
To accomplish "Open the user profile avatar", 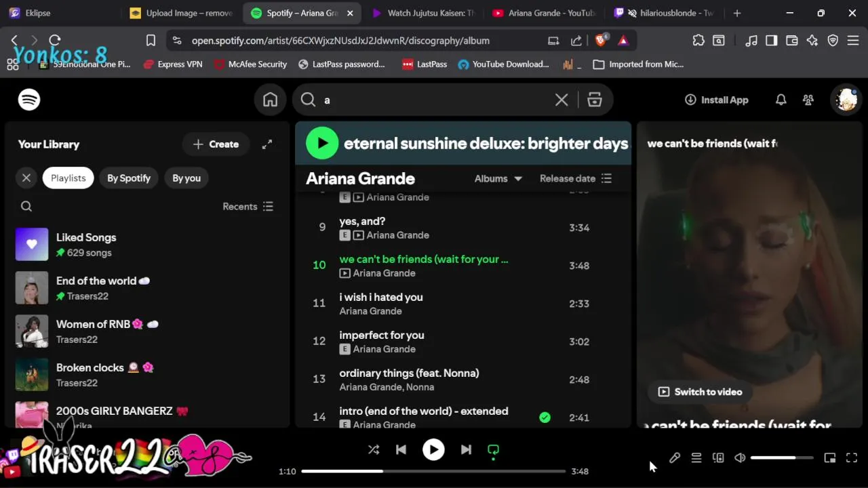I will point(847,100).
